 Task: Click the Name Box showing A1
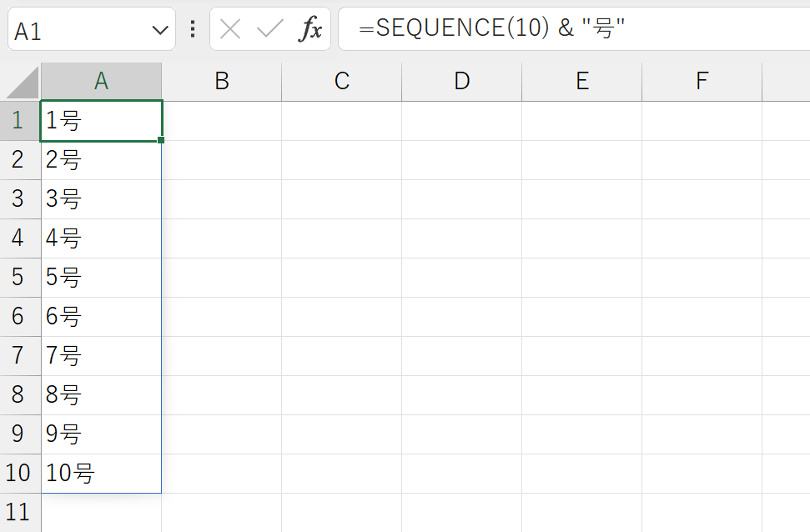pos(92,29)
